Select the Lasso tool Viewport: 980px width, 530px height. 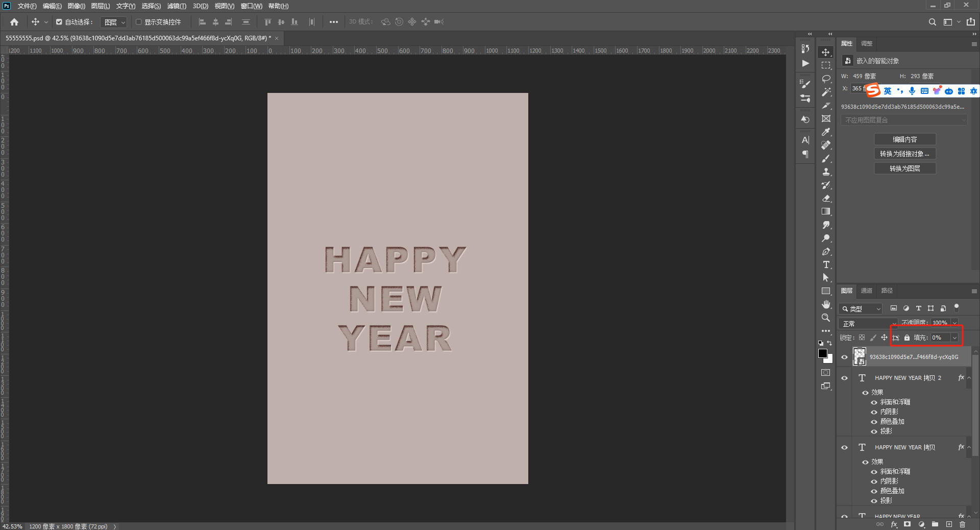click(826, 79)
